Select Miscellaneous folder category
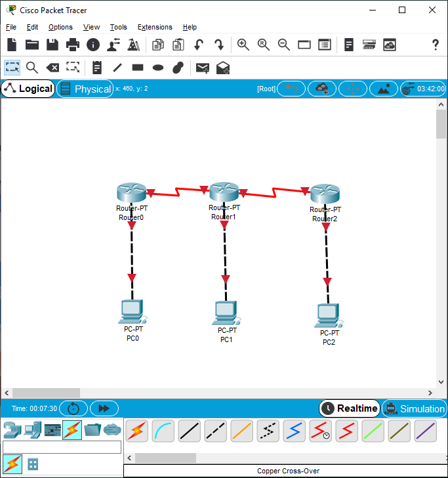Image resolution: width=448 pixels, height=478 pixels. coord(92,430)
